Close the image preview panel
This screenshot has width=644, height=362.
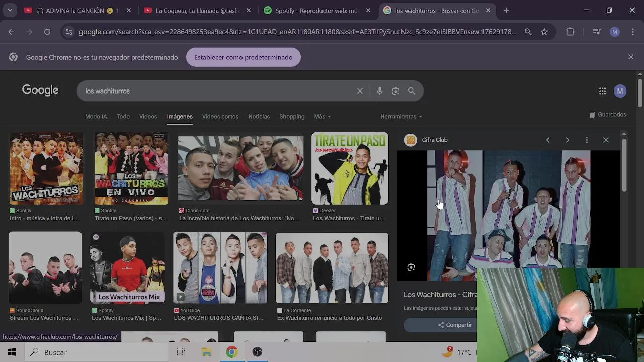coord(606,140)
